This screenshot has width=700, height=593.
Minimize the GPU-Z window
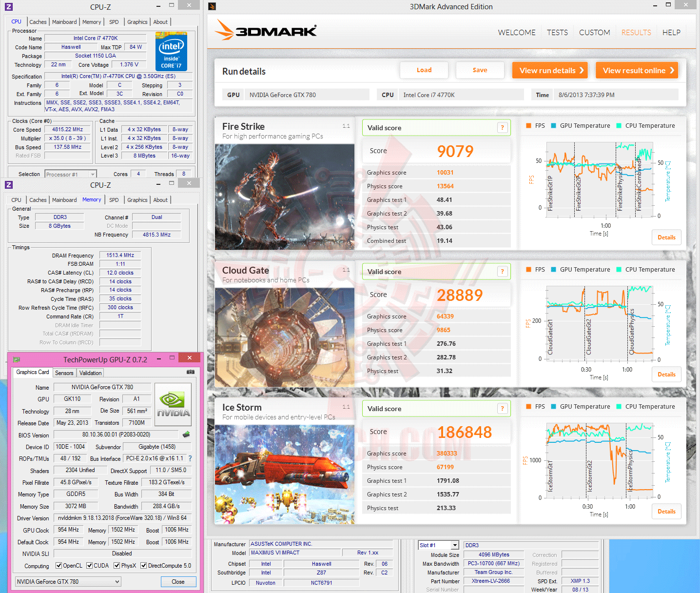click(x=159, y=359)
